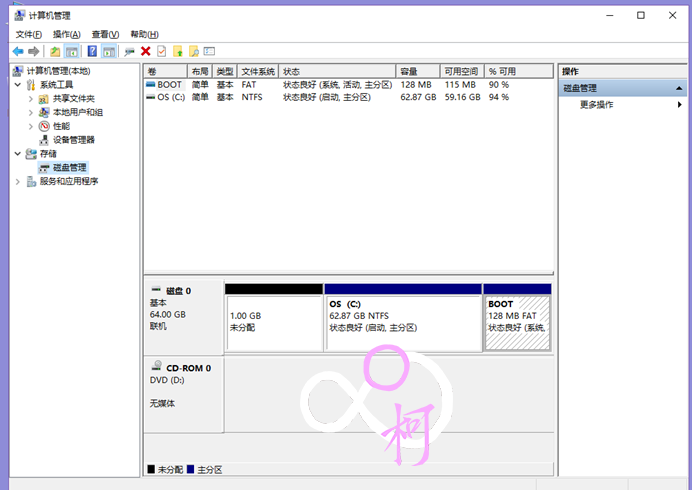Click the CD-ROM 0 drive icon
692x490 pixels.
click(157, 366)
